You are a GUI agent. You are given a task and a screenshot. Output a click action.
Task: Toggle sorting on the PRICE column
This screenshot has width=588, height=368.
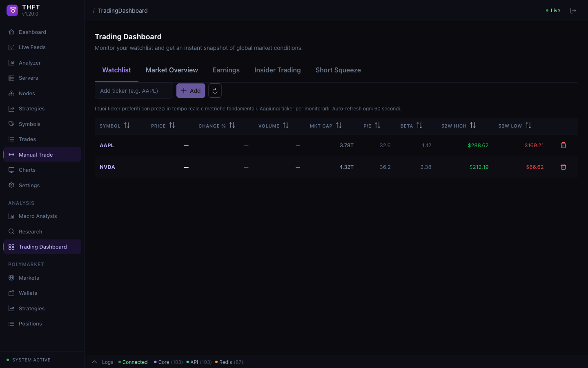(172, 126)
